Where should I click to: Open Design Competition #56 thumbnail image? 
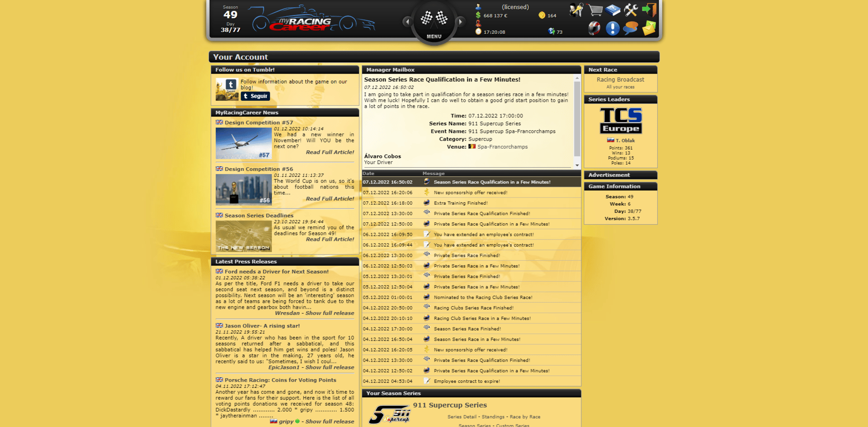(244, 190)
